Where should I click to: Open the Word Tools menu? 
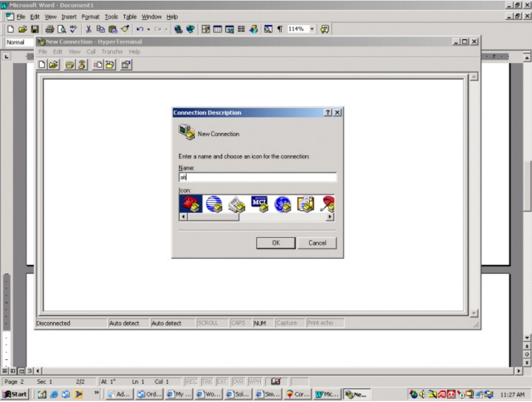(x=111, y=16)
